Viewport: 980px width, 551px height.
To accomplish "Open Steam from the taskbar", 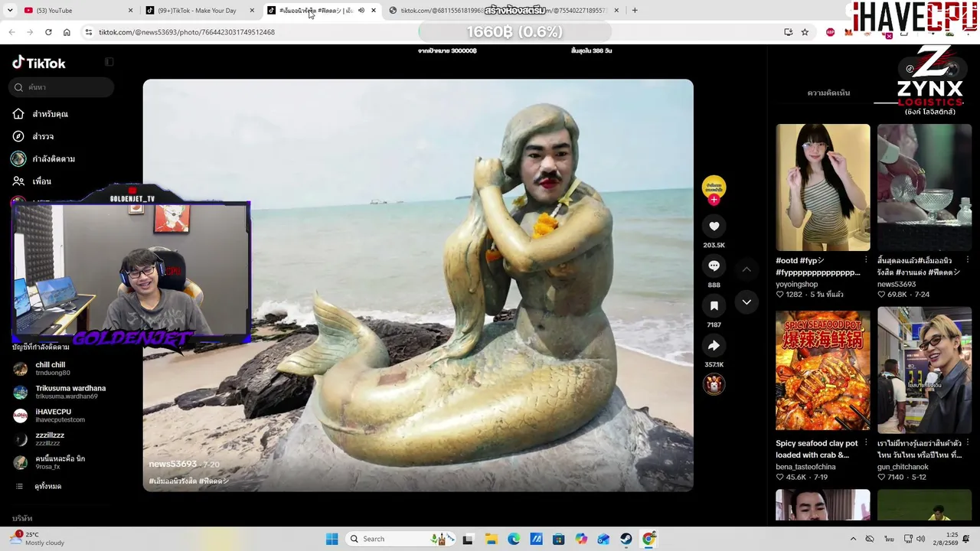I will [x=626, y=539].
